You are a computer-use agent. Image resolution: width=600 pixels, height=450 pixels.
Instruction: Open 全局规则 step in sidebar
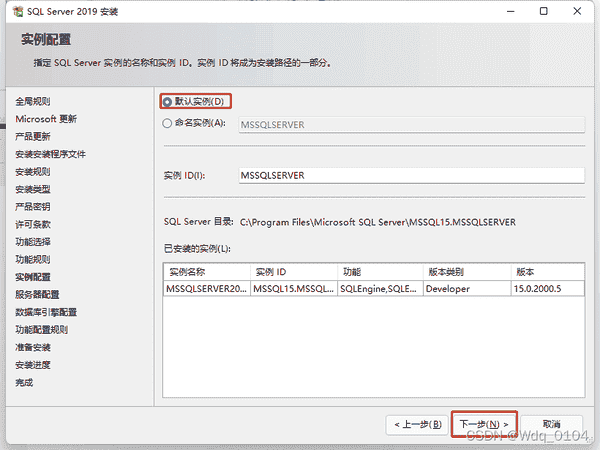(33, 101)
